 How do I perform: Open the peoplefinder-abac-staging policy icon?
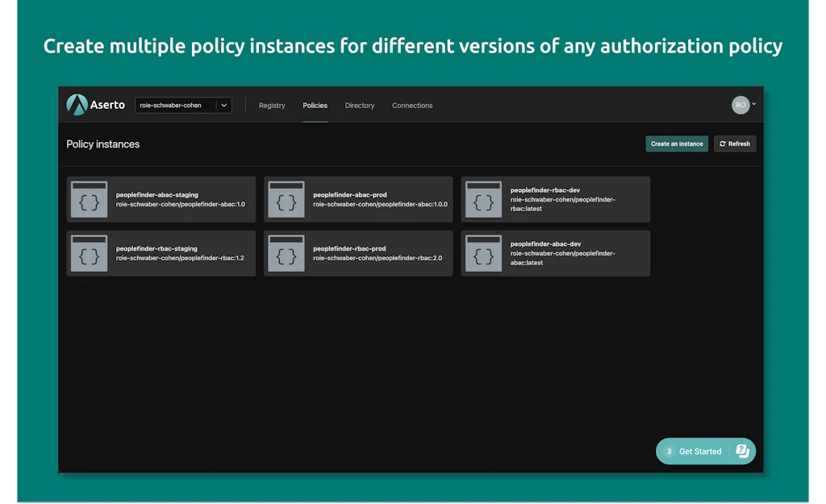point(89,199)
